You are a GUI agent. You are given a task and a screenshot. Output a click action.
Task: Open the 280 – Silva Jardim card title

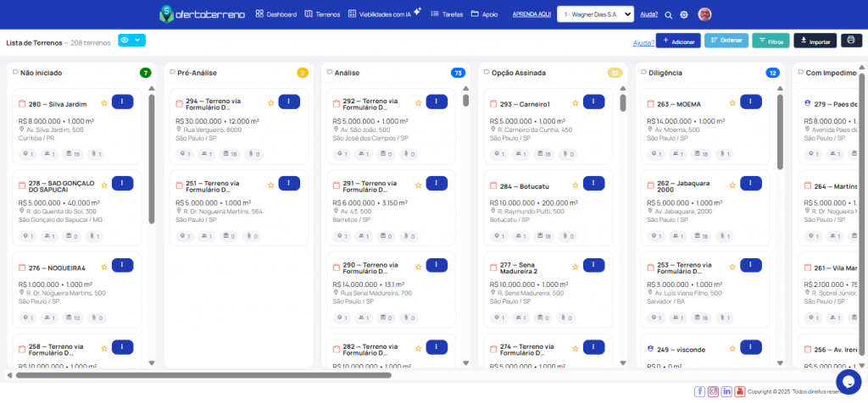coord(58,104)
